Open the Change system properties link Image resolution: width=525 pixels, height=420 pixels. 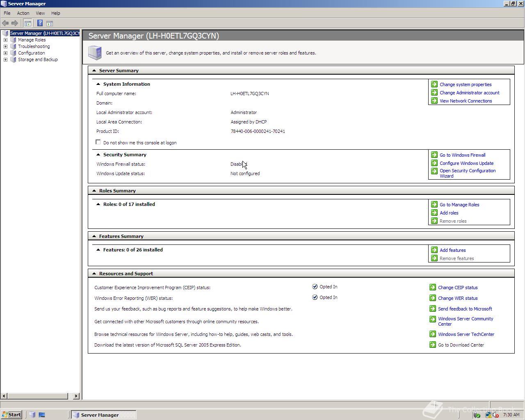(x=466, y=84)
